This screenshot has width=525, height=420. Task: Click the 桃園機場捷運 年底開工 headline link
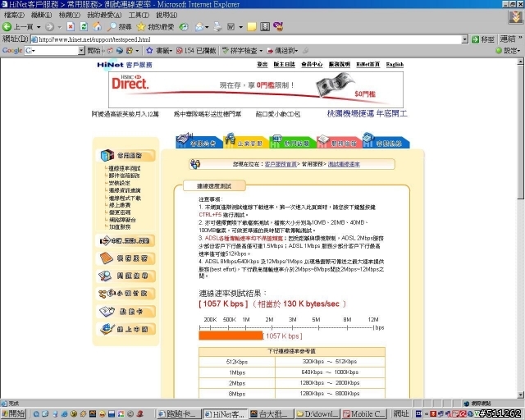coord(367,114)
